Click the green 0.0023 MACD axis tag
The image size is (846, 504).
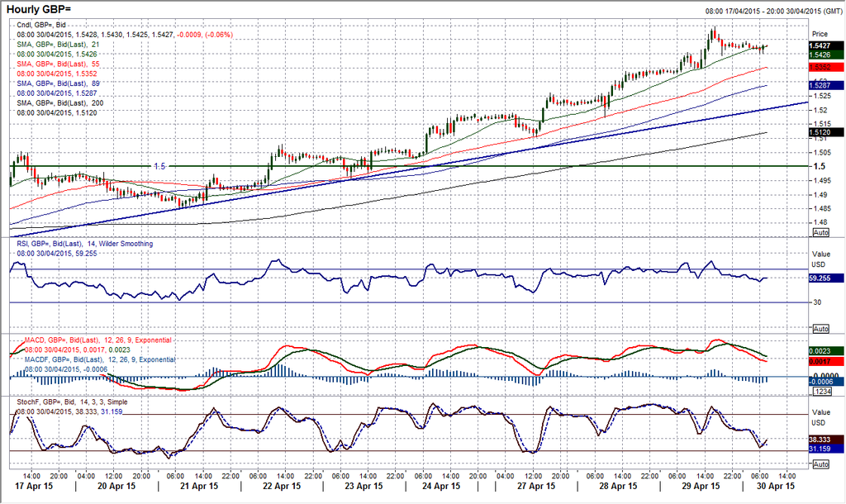826,351
